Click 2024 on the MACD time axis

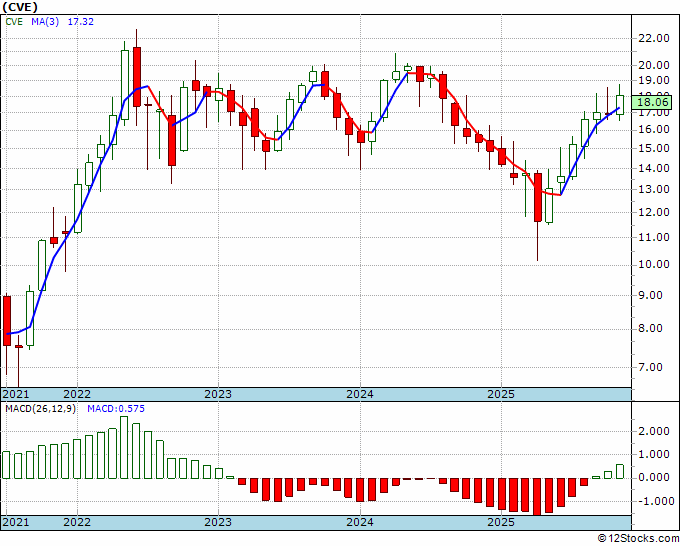pyautogui.click(x=360, y=522)
